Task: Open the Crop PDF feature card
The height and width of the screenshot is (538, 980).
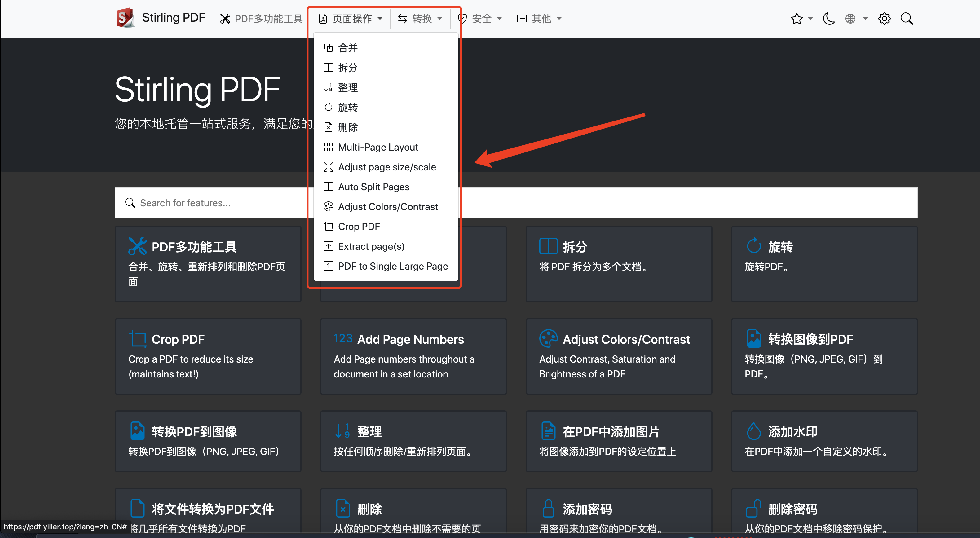Action: (x=208, y=356)
